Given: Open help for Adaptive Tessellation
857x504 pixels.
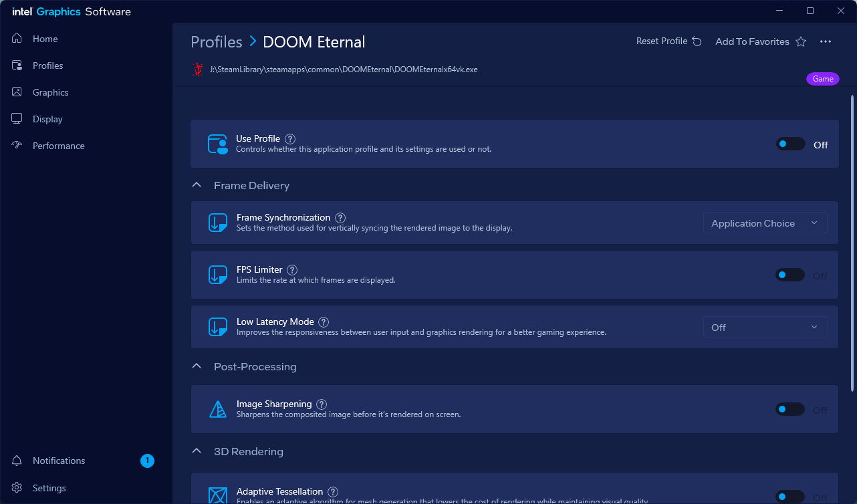Looking at the screenshot, I should (333, 492).
